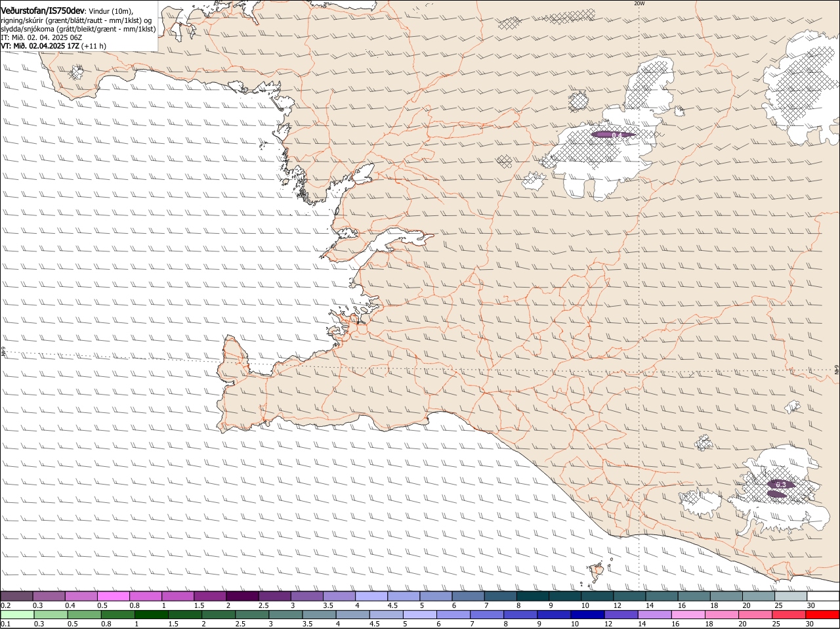Pick the slate-blue 6 snow-scale swatch

468,596
